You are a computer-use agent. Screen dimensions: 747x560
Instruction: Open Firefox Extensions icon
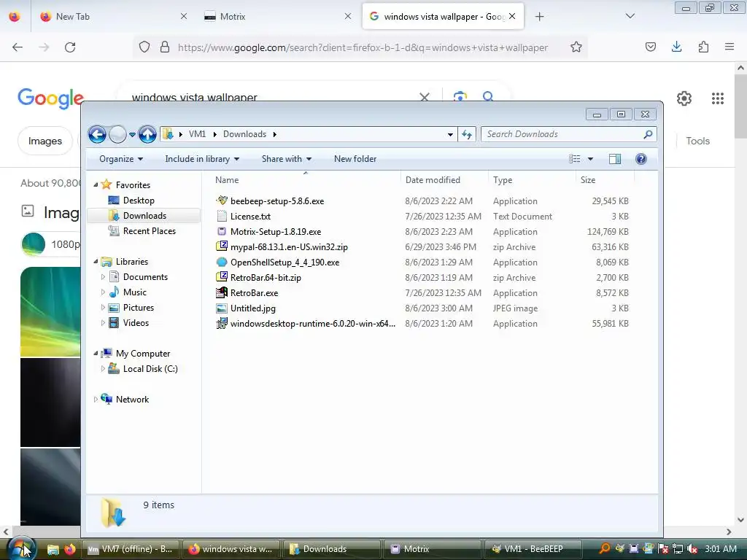703,47
